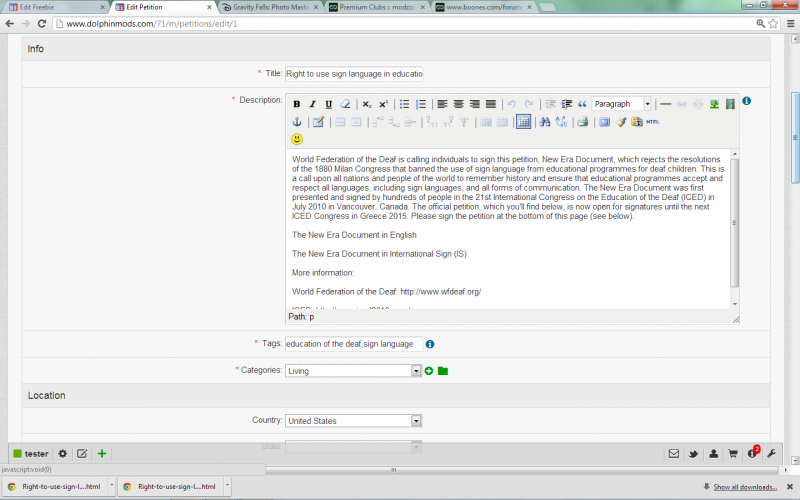The height and width of the screenshot is (500, 800).
Task: Click the browser back arrow
Action: pos(9,23)
